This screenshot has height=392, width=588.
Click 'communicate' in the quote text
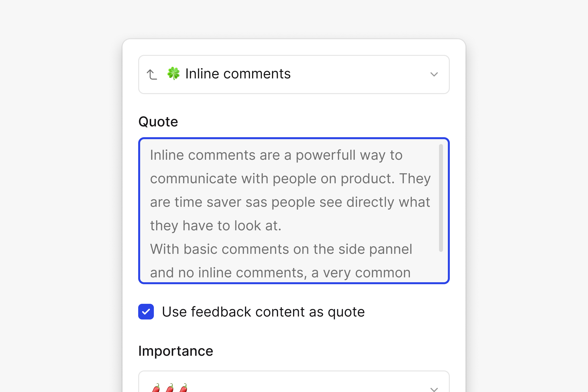tap(193, 179)
